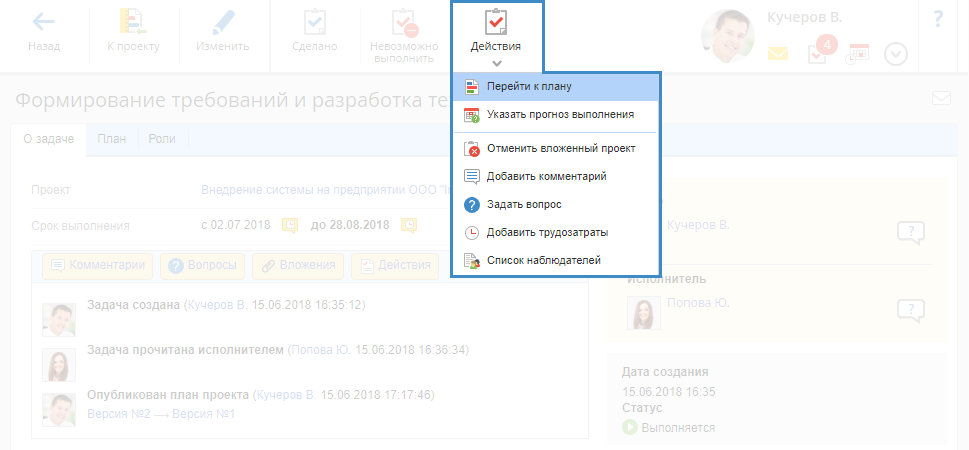The width and height of the screenshot is (969, 450).
Task: Open Список наблюдателей menu item
Action: (x=556, y=260)
